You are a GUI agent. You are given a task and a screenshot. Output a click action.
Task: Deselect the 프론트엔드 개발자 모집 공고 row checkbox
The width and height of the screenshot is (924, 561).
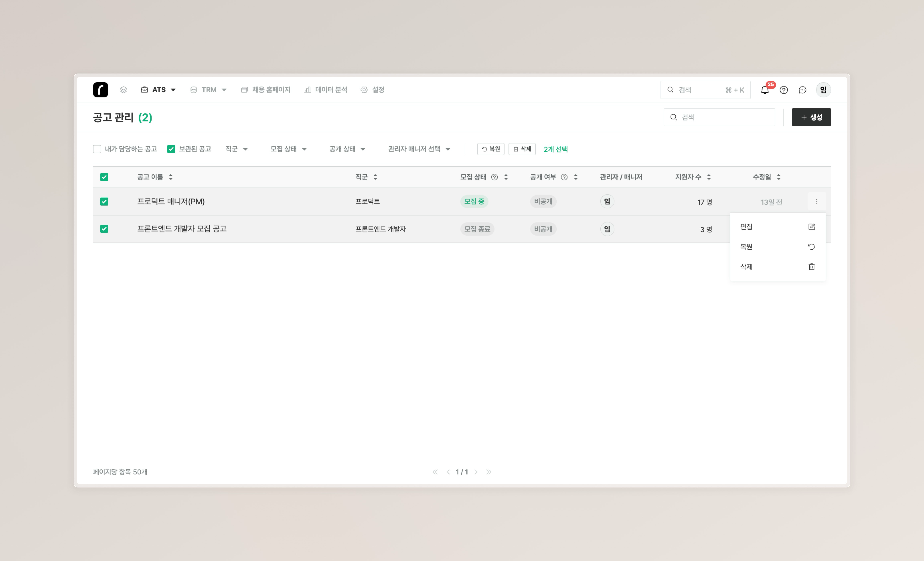104,229
